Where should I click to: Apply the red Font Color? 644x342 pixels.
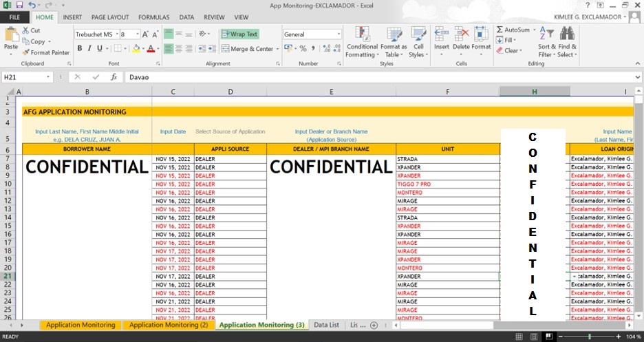point(151,48)
